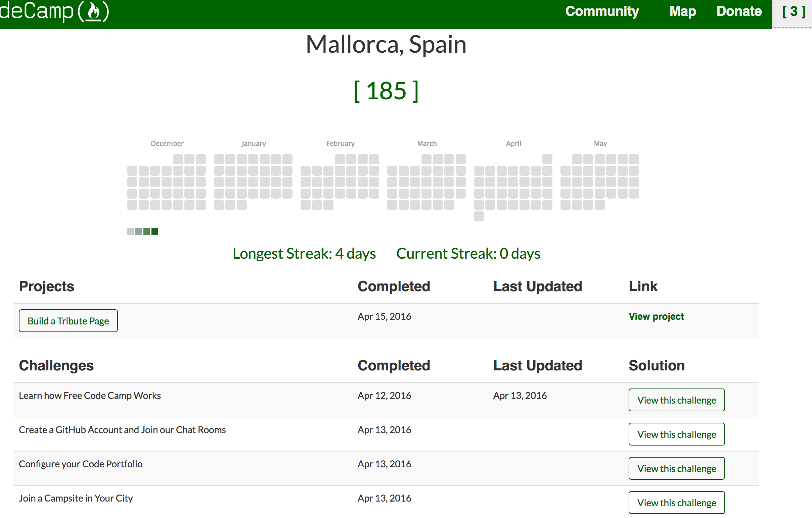
Task: View challenge for Configure your Code Portfolio
Action: (676, 468)
